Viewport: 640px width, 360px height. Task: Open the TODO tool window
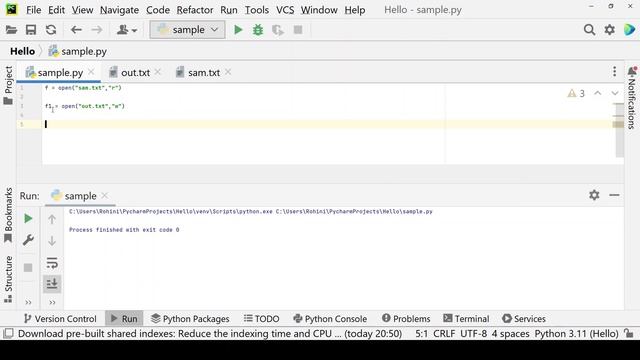[x=261, y=319]
